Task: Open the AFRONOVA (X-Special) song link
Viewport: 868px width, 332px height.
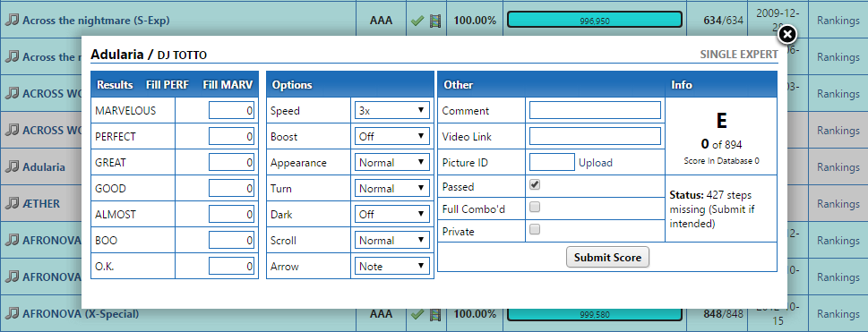Action: 81,314
